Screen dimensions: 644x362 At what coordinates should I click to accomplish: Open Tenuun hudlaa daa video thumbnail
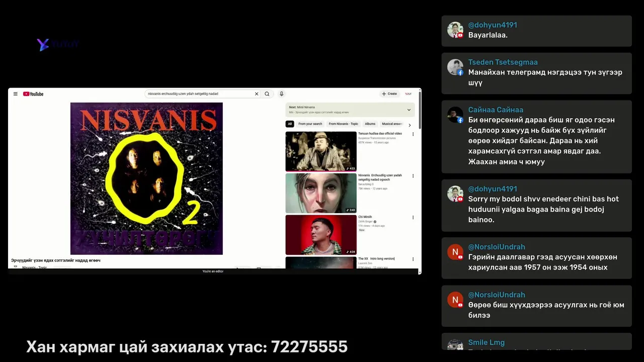(x=321, y=151)
